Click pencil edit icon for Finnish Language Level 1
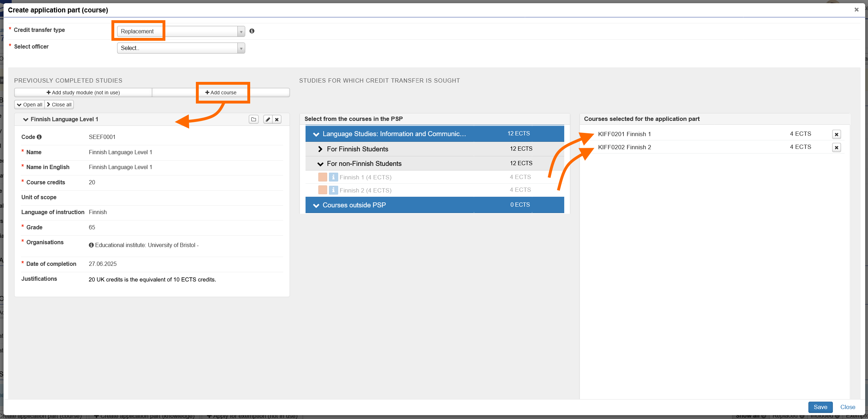 point(268,119)
